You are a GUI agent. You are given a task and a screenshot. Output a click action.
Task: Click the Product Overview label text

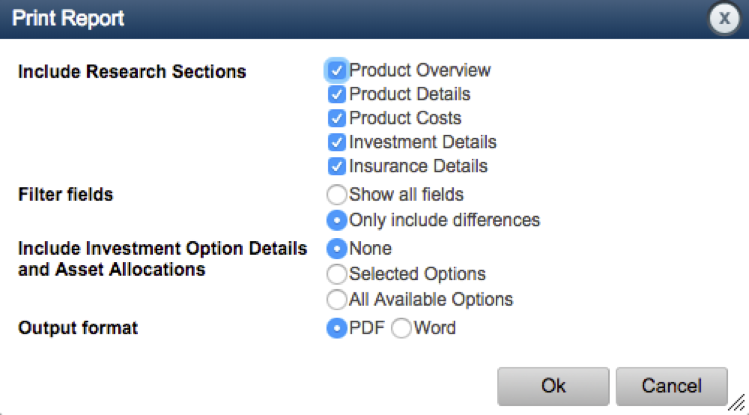[419, 70]
